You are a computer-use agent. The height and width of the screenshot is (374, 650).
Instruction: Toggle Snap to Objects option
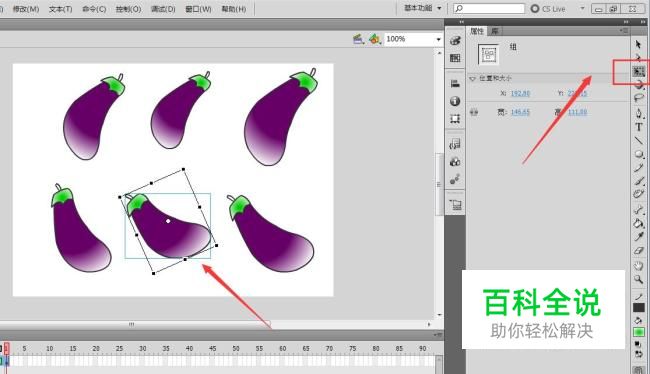(638, 369)
